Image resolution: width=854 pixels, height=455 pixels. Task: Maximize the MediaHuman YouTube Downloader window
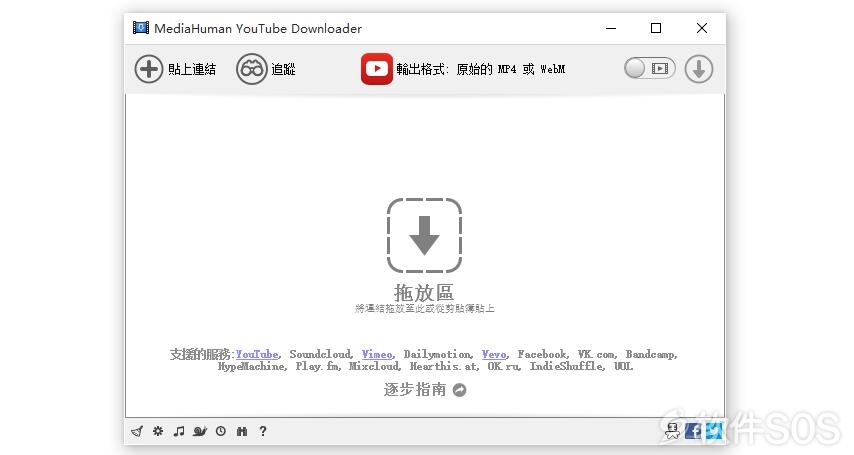pyautogui.click(x=656, y=28)
